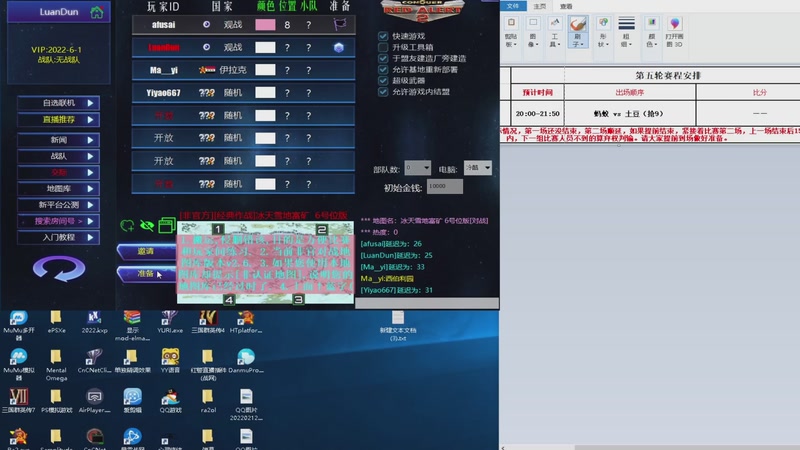The width and height of the screenshot is (800, 450).
Task: Open the CnCNetClient desktop shortcut
Action: [x=94, y=361]
